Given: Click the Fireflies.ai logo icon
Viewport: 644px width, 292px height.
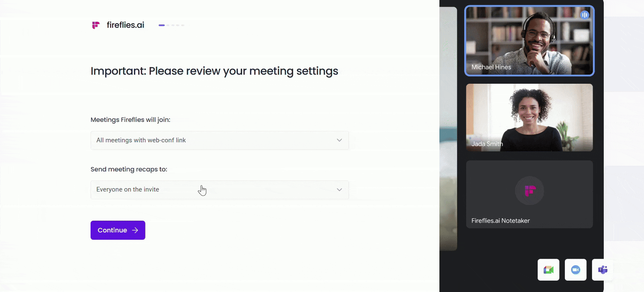Looking at the screenshot, I should pyautogui.click(x=96, y=25).
